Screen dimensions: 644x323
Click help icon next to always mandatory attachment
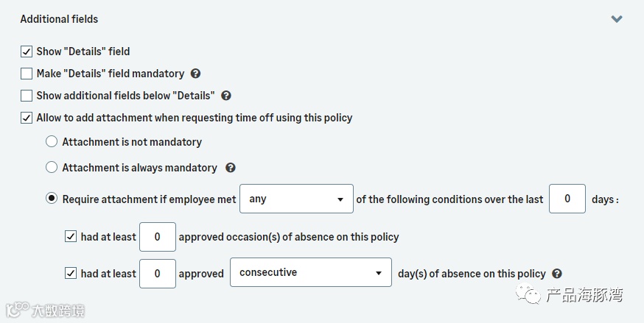[231, 168]
